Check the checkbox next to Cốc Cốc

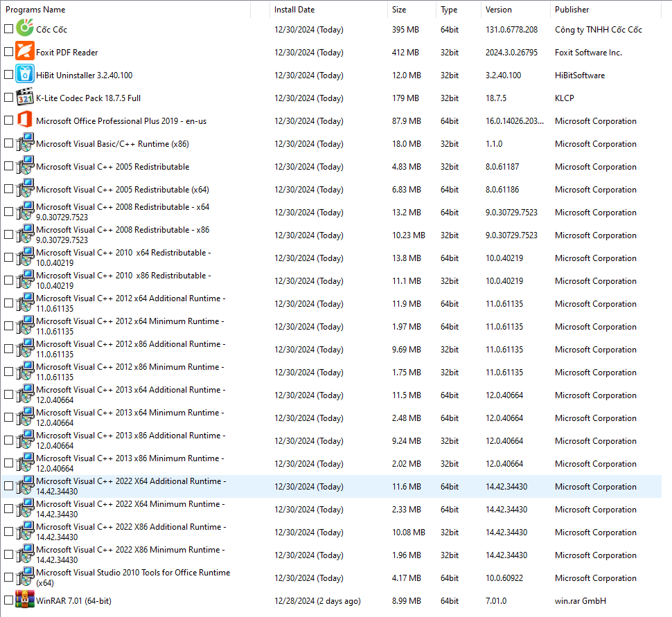(x=8, y=29)
